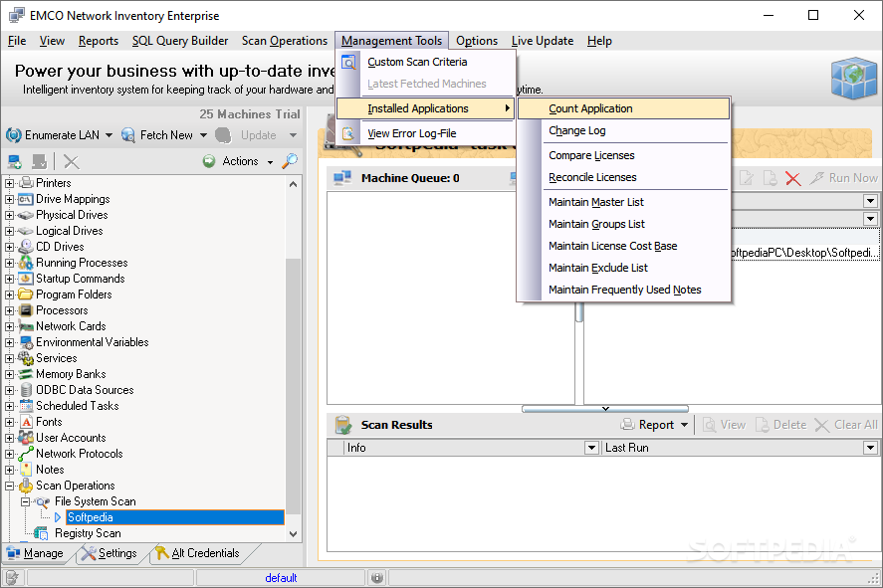The height and width of the screenshot is (588, 883).
Task: Click the red X delete icon near Run Now
Action: (792, 178)
